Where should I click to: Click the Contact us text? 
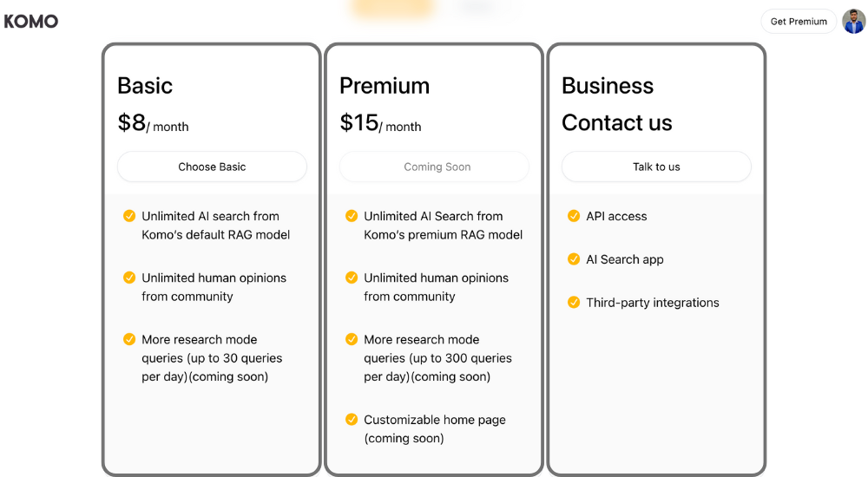(616, 123)
